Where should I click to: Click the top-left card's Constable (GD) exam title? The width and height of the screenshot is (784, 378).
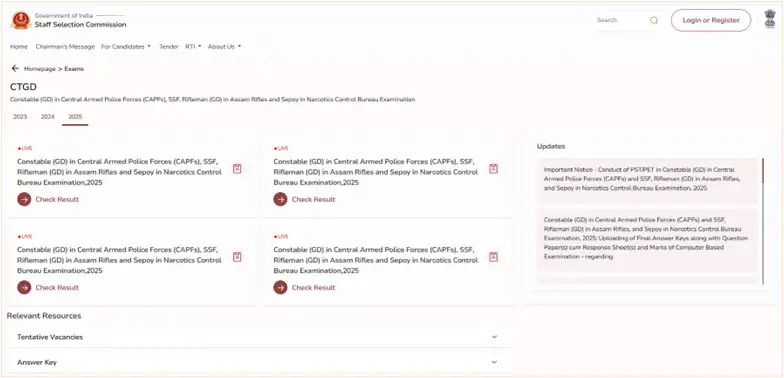[119, 172]
